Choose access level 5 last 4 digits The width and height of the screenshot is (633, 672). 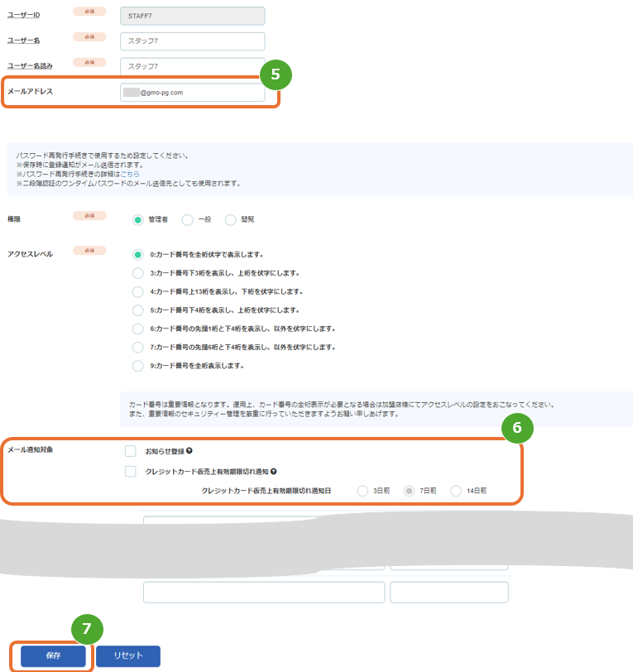pyautogui.click(x=137, y=310)
